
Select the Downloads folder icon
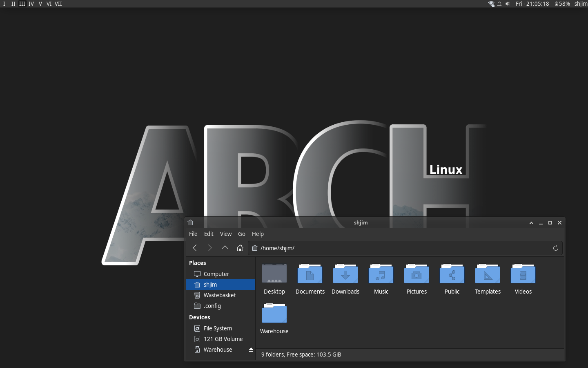(x=345, y=274)
